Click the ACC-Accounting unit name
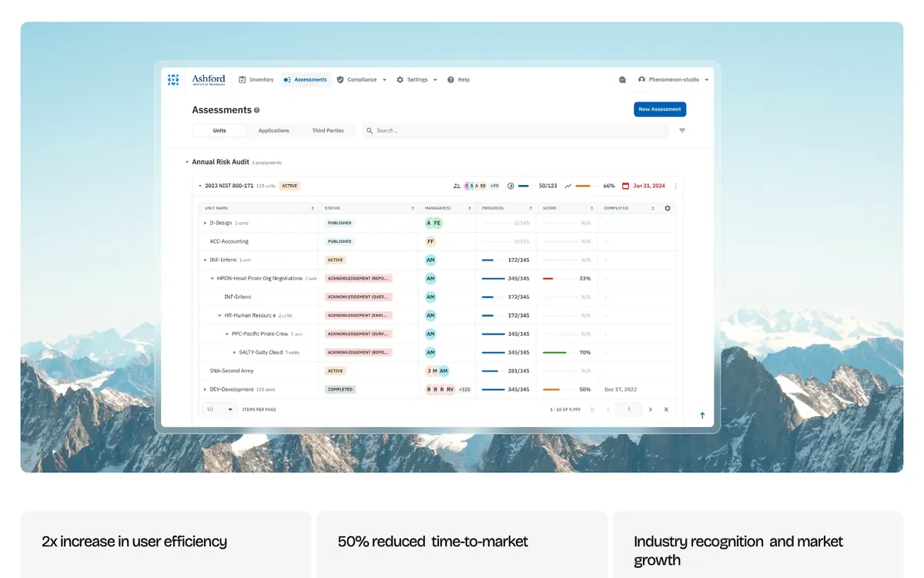924x578 pixels. point(229,241)
